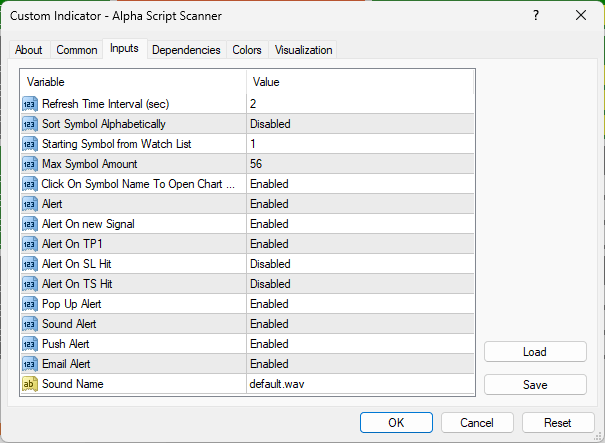Screen dimensions: 605x443
Task: Click the icon beside Alert On TP1
Action: pyautogui.click(x=29, y=244)
